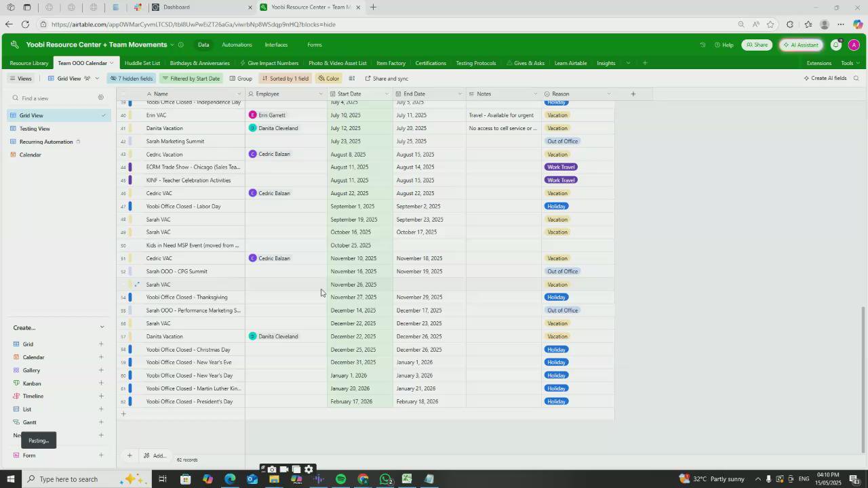Open Team OOO Calendar tab dropdown arrow

(111, 63)
